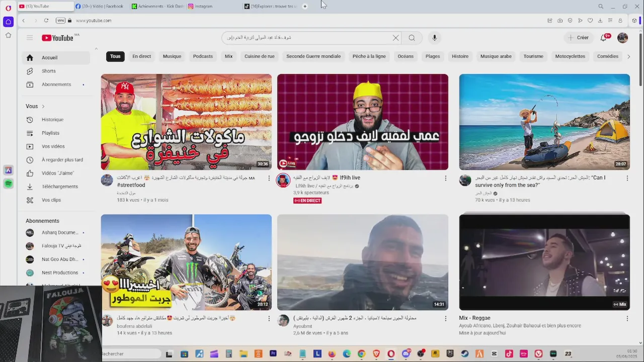Open options for Mix - Reggae
Viewport: 644px width, 362px height.
[x=627, y=318]
